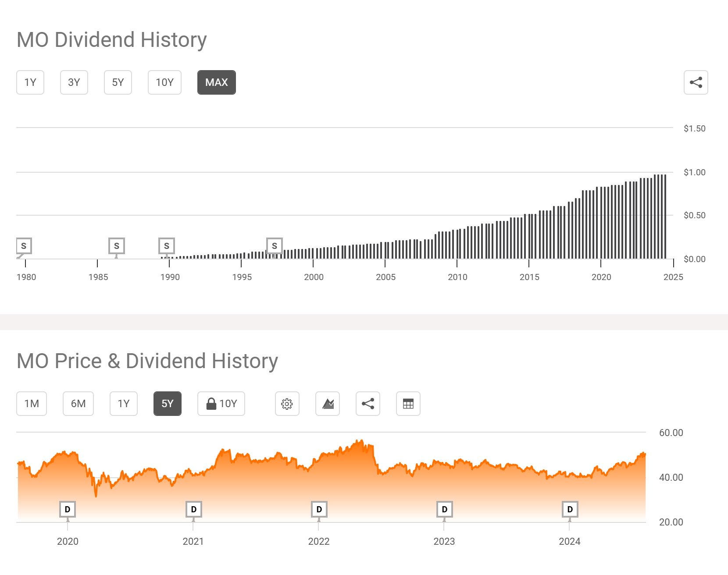Click the 20.00 price axis label

pos(671,522)
